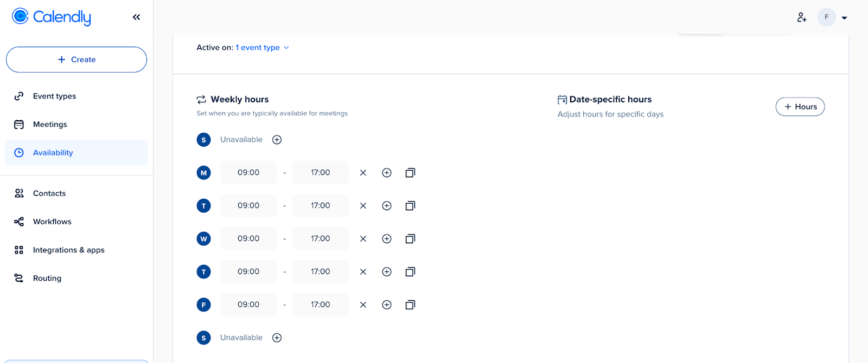Viewport: 868px width, 363px height.
Task: Click Thursday's 17:00 end time field
Action: point(321,272)
